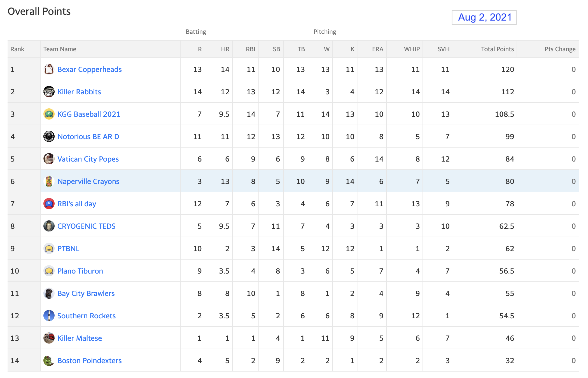The image size is (588, 378).
Task: Click the WHIP column header
Action: pos(412,49)
